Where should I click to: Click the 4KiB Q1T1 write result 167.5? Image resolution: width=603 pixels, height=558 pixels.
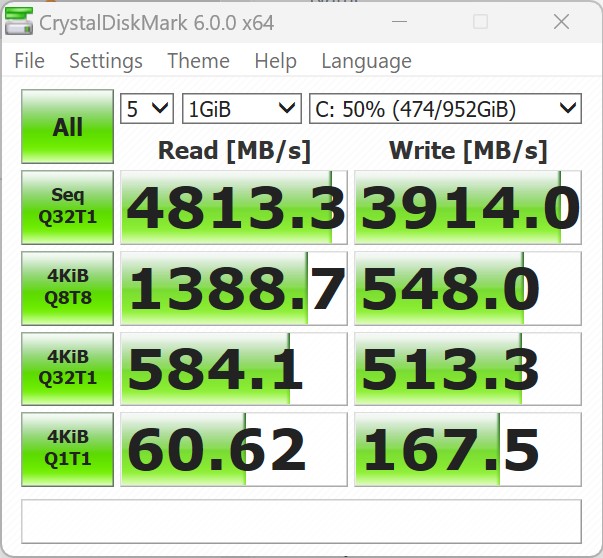point(468,450)
